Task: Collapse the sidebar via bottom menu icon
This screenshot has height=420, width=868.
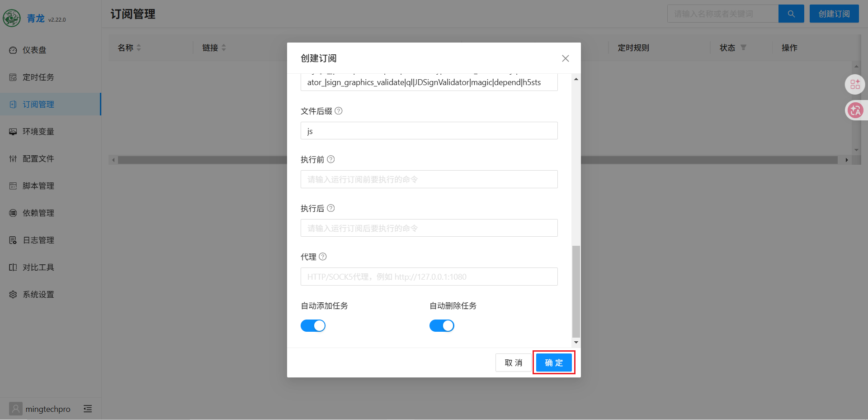Action: coord(88,409)
